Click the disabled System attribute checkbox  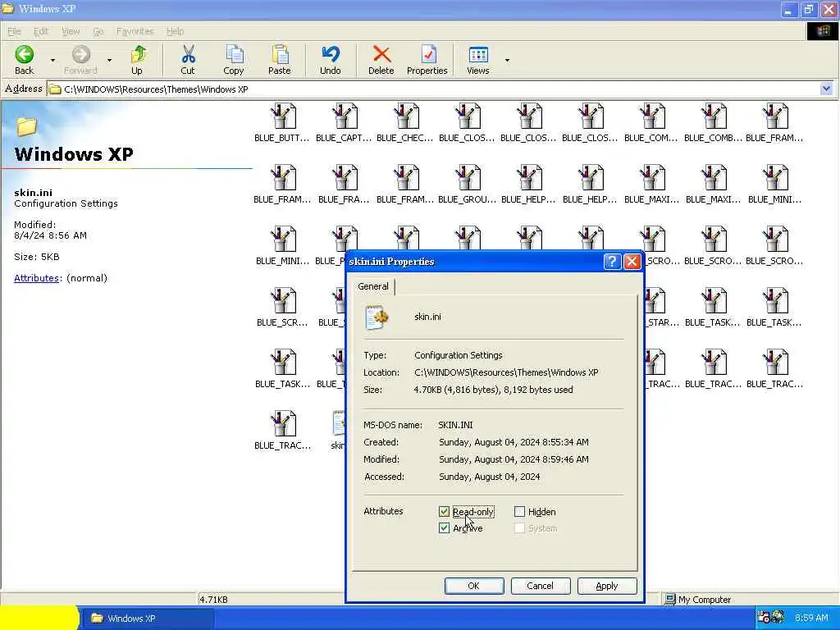(519, 528)
